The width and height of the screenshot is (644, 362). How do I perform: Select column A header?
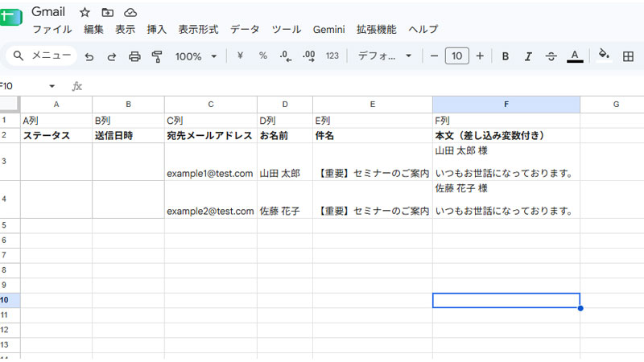click(56, 105)
